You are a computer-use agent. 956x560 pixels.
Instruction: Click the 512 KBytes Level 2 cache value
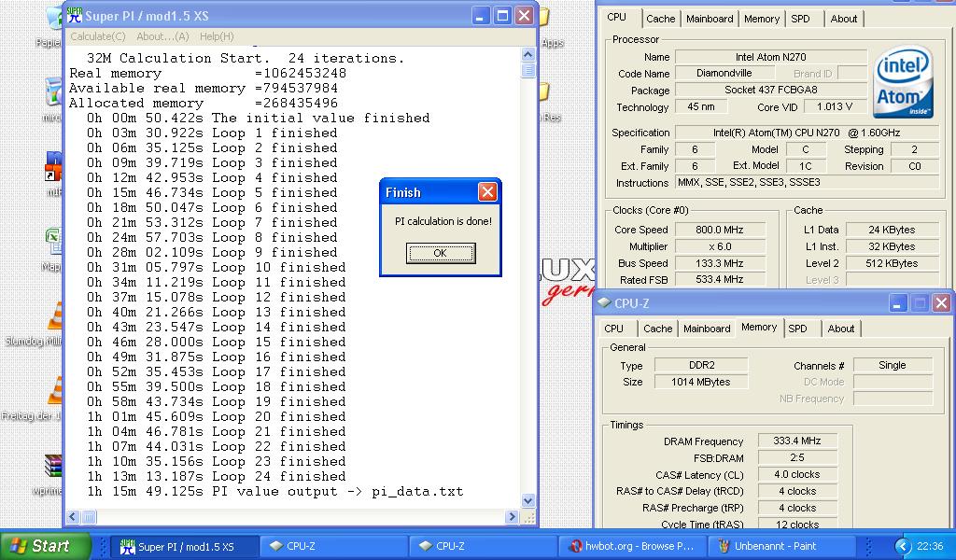tap(892, 263)
